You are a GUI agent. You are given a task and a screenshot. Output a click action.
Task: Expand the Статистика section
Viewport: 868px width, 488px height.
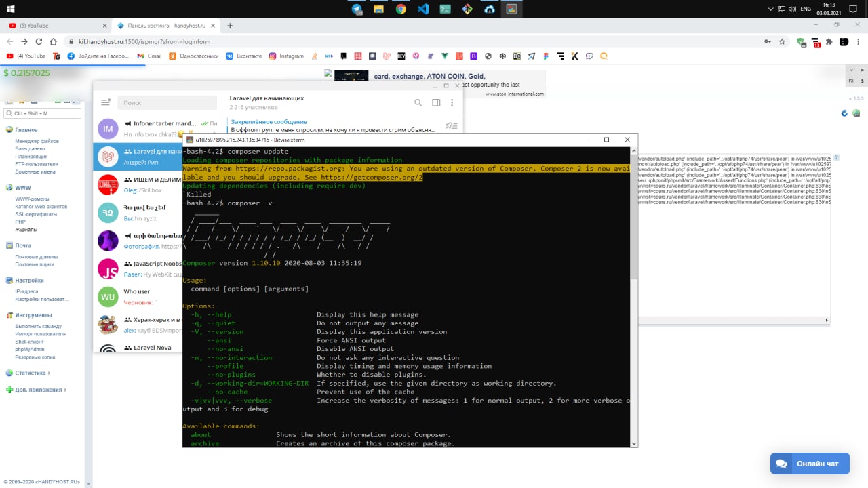[x=27, y=373]
